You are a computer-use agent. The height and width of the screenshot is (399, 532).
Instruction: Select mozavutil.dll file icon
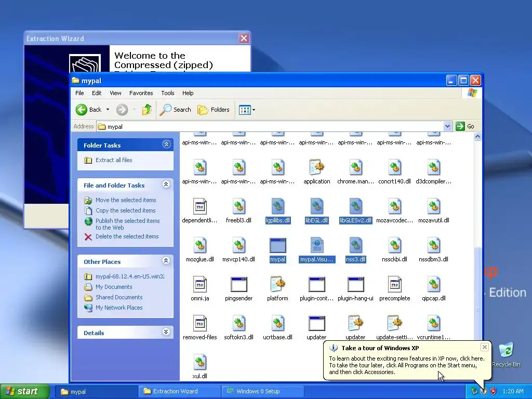point(434,206)
